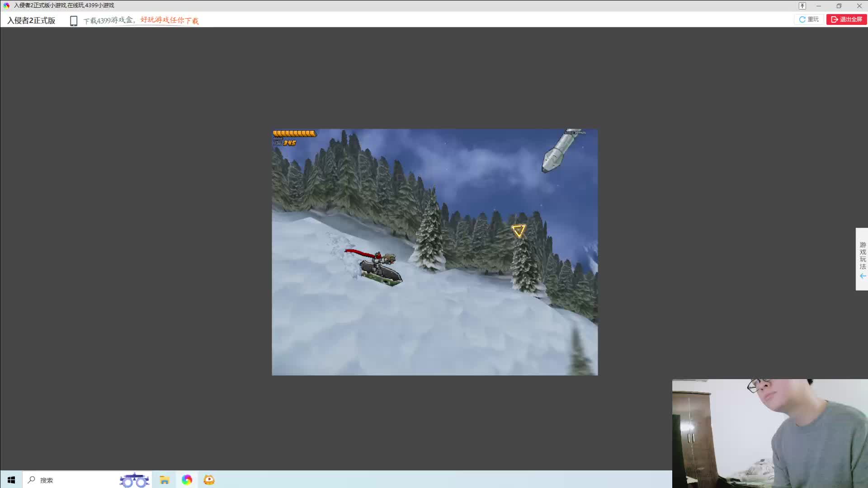The height and width of the screenshot is (488, 868).
Task: Open the Windows Start menu
Action: coord(11,480)
